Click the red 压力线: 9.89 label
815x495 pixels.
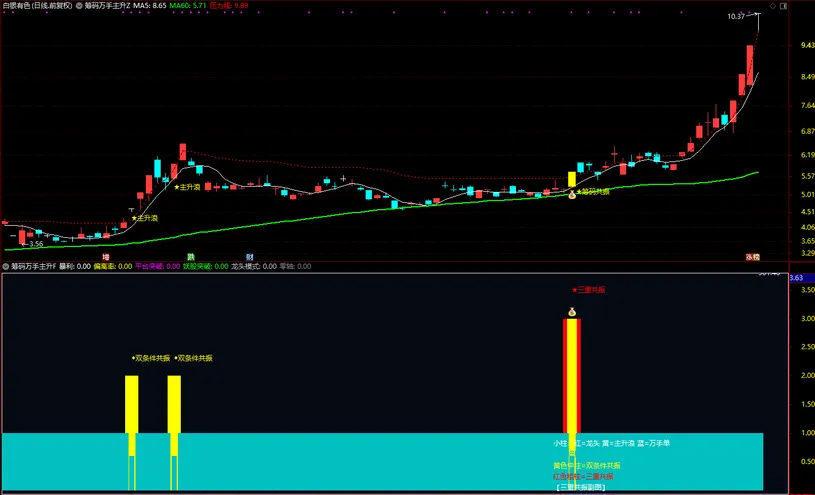pos(229,6)
